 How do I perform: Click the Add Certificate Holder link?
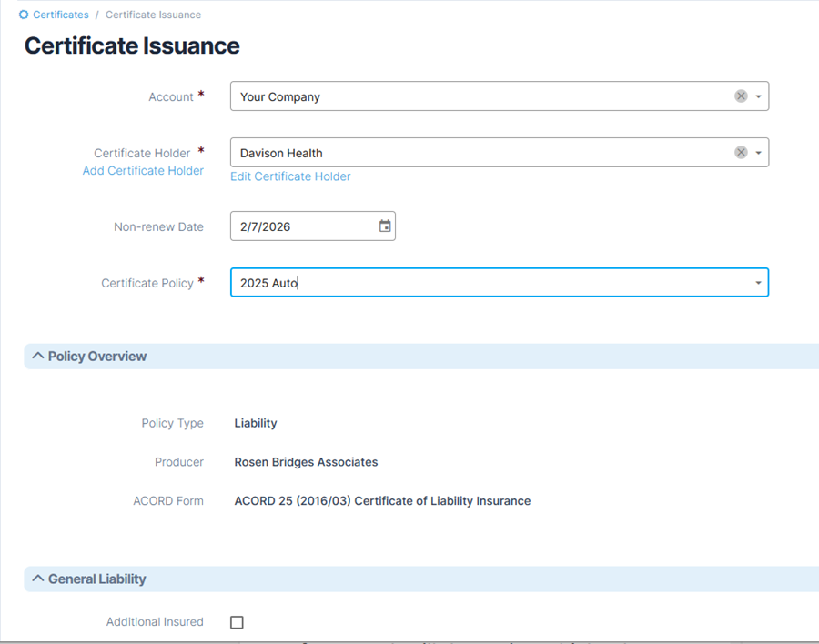click(143, 171)
